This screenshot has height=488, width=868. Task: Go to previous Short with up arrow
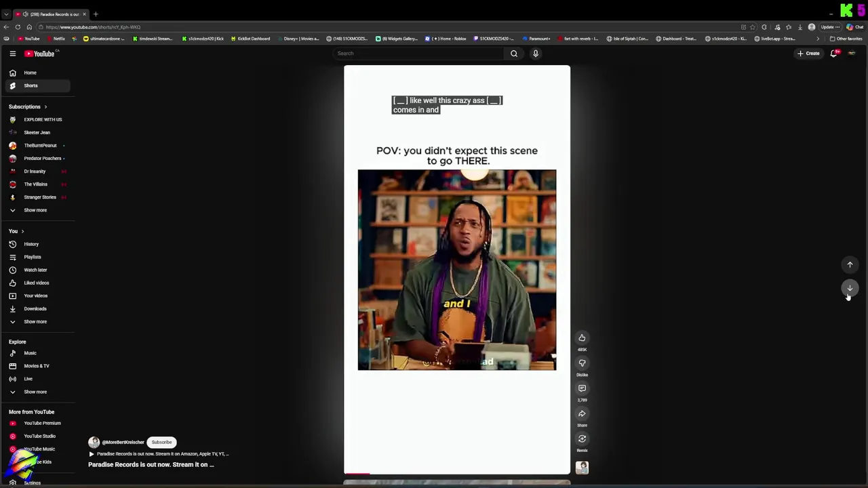pos(850,265)
